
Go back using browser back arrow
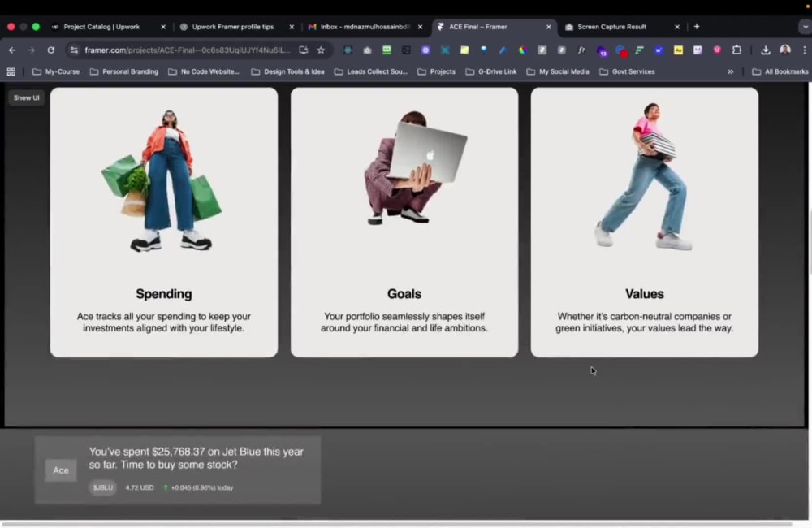point(12,50)
